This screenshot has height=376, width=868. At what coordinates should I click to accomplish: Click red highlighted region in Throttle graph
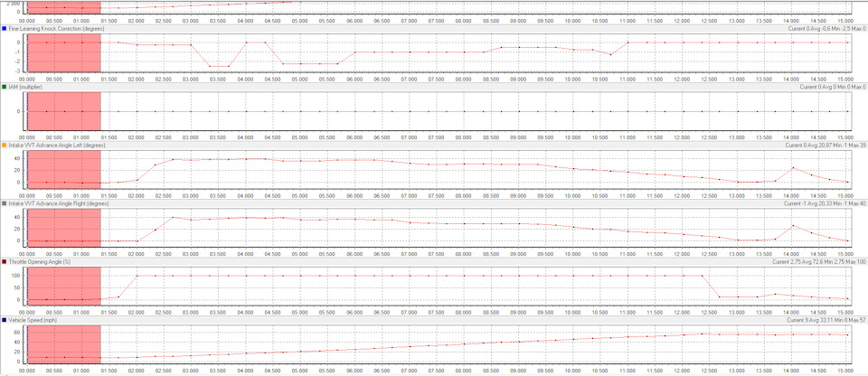(x=64, y=287)
